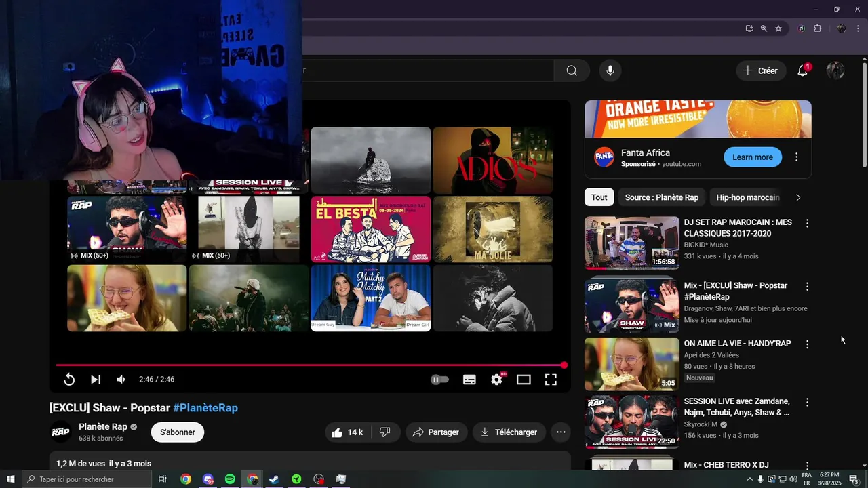Click the Fanta Africa logo
The image size is (868, 488).
(x=604, y=157)
